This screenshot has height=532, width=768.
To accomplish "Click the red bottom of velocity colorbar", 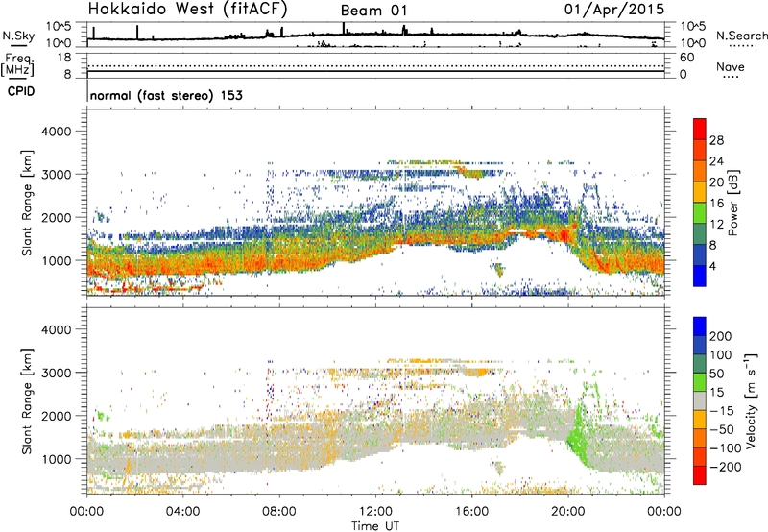I will (700, 475).
